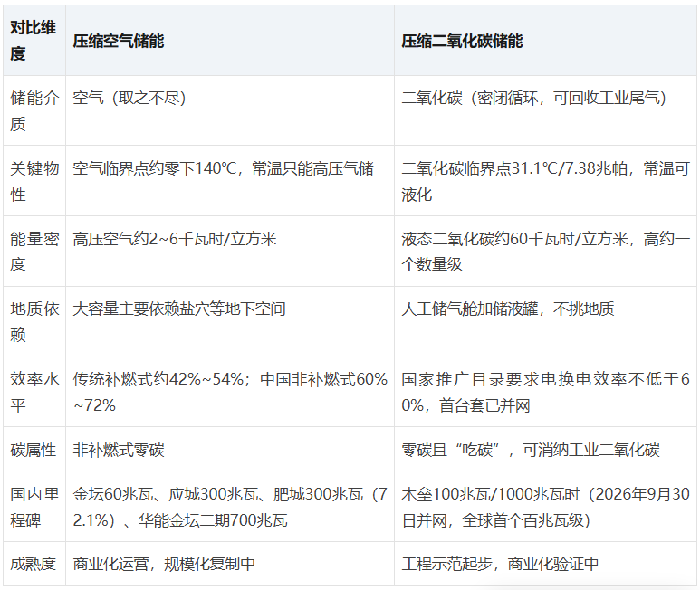Image resolution: width=700 pixels, height=590 pixels.
Task: Select the '国内里程碑' row label
Action: 34,507
